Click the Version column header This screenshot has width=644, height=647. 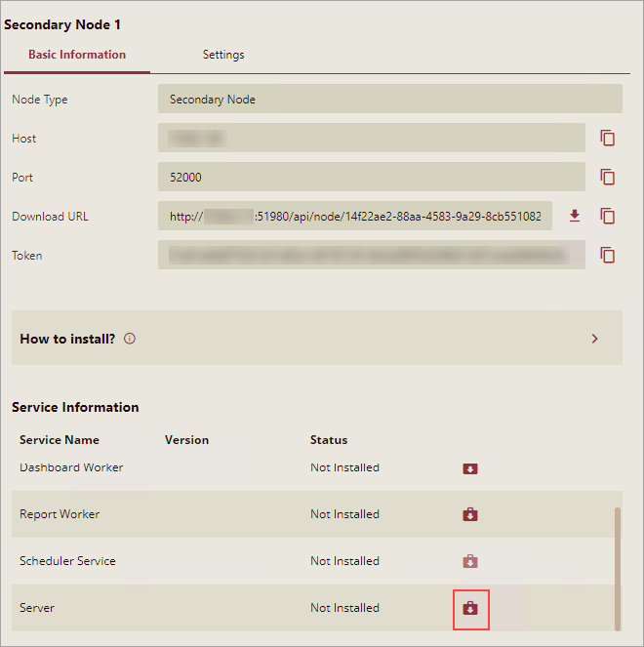click(x=187, y=440)
